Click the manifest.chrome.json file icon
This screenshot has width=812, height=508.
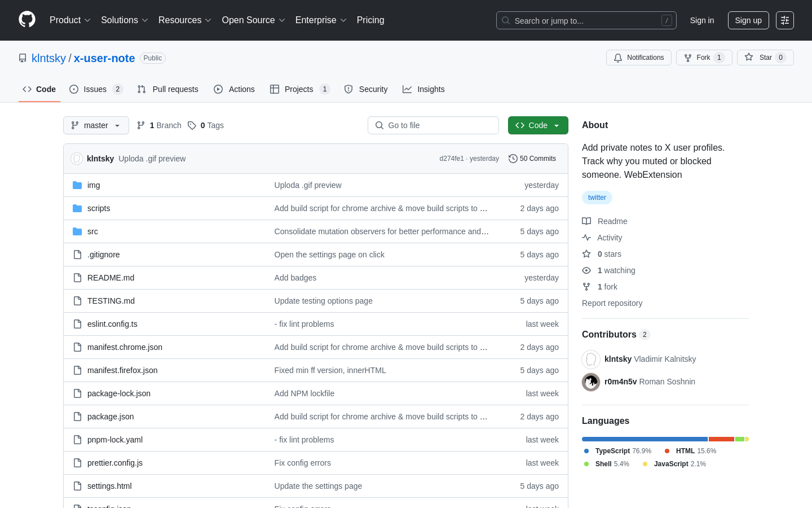tap(77, 347)
